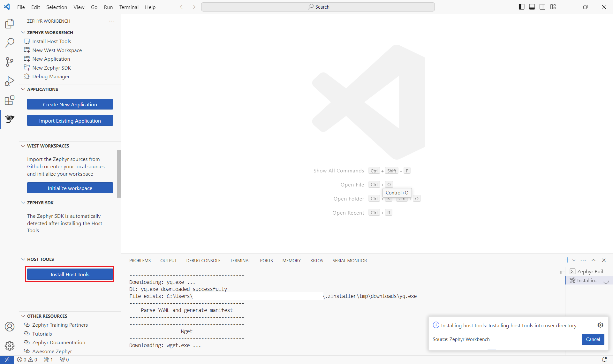Click the Initialize workspace button
Screen dimensions: 613x364
pos(70,188)
